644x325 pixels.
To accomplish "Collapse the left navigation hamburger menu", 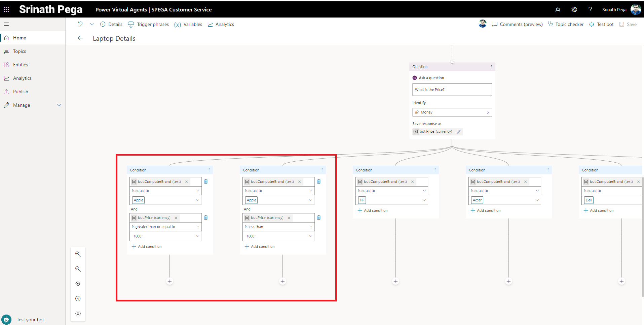I will click(6, 24).
